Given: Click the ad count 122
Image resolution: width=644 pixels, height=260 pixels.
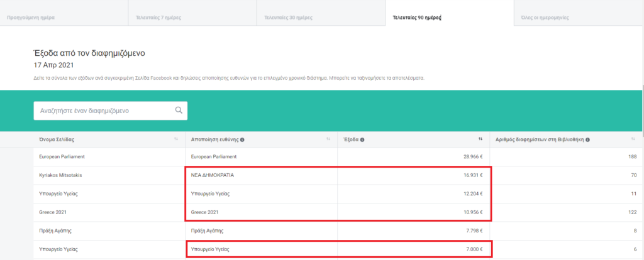Looking at the screenshot, I should [633, 212].
